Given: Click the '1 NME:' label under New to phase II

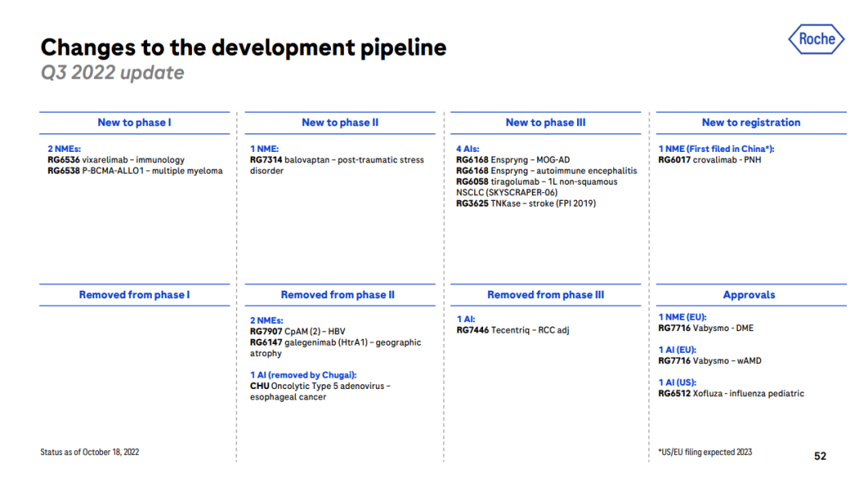Looking at the screenshot, I should click(264, 149).
